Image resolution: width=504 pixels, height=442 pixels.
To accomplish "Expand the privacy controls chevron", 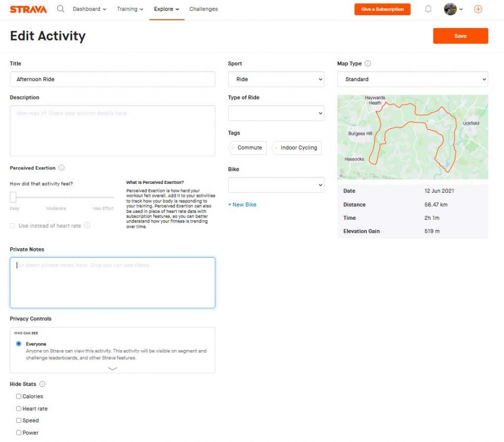I will 112,369.
